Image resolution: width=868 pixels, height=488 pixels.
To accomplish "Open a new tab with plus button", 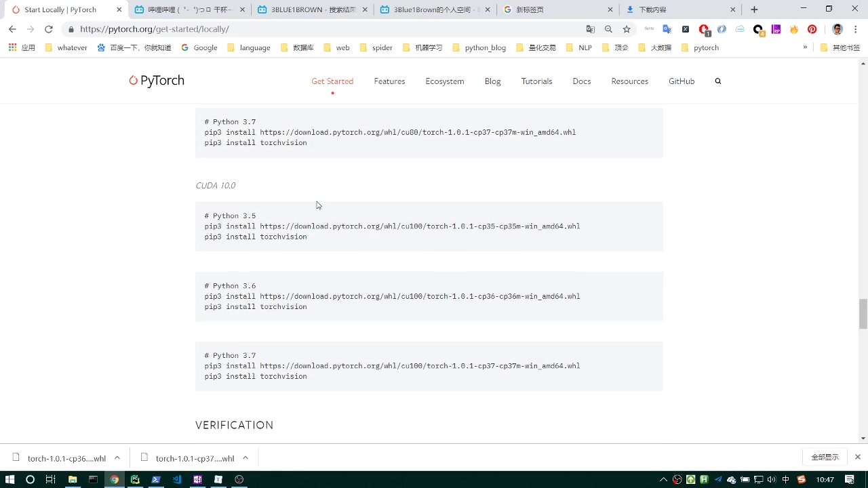I will click(x=754, y=9).
